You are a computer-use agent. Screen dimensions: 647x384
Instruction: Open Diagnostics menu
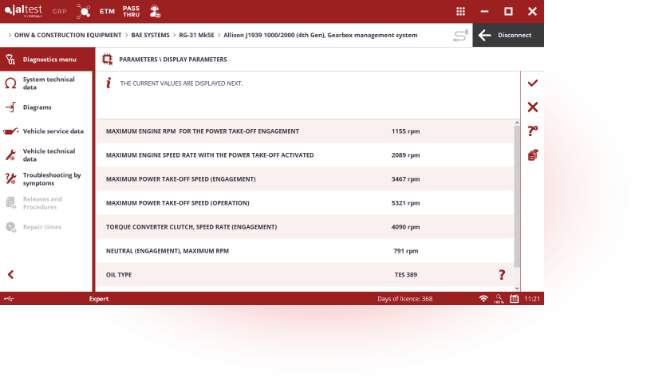tap(47, 59)
